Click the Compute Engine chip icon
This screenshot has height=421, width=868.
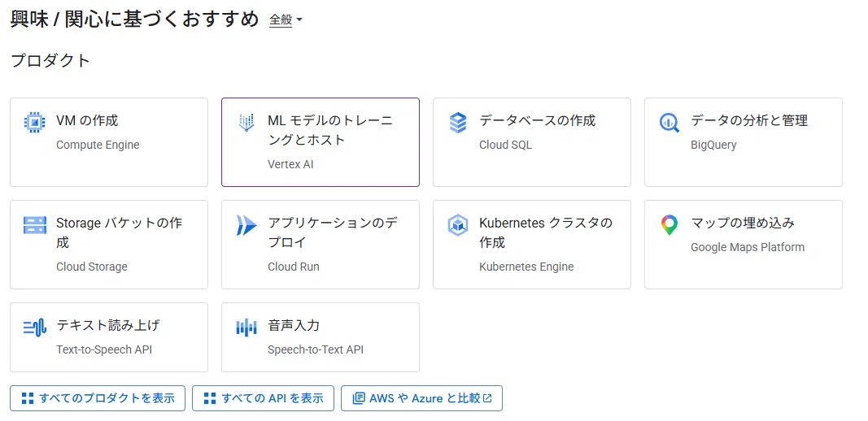coord(35,122)
